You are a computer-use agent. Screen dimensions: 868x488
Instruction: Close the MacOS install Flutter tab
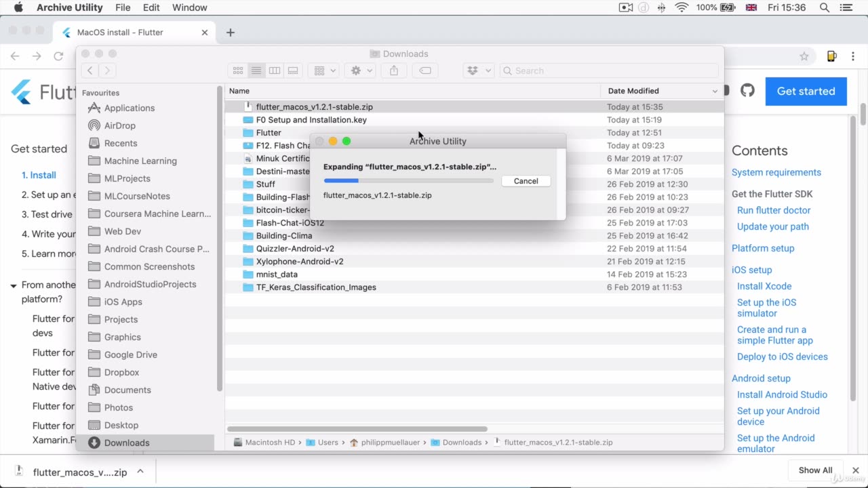click(205, 33)
